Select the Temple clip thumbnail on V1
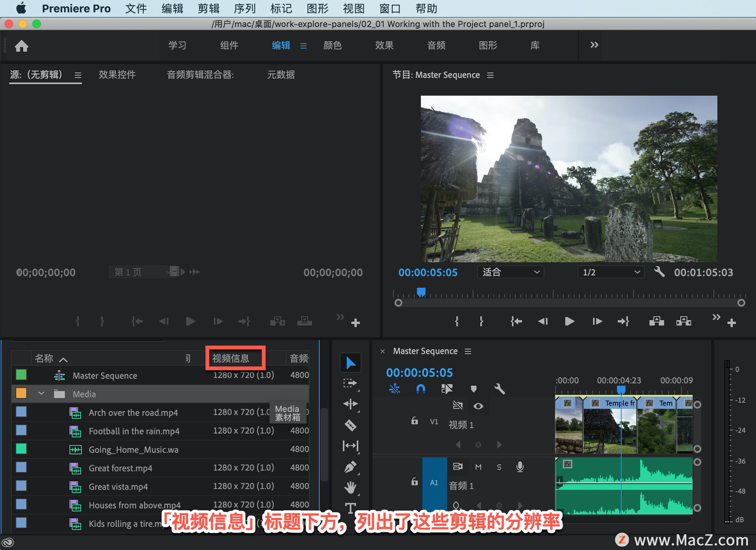This screenshot has width=756, height=550. point(610,431)
